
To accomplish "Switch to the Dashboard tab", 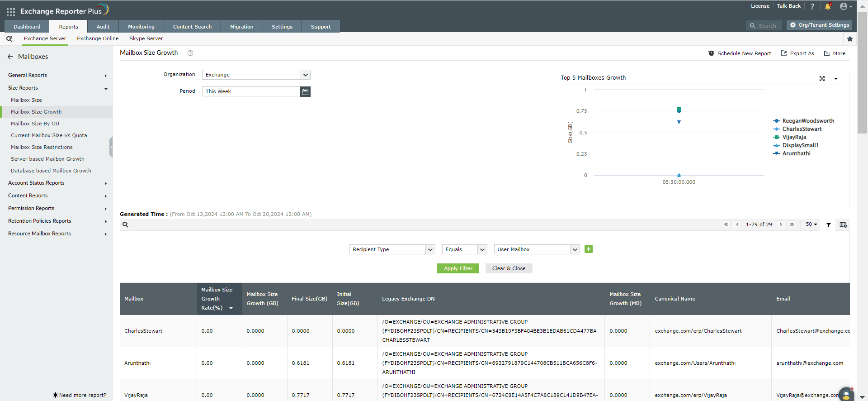I will point(27,27).
